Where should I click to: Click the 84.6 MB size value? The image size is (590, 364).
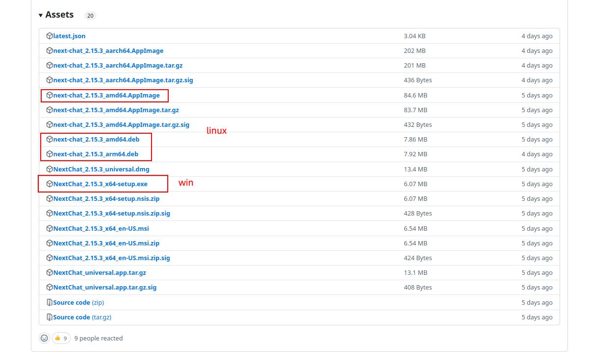pyautogui.click(x=415, y=95)
